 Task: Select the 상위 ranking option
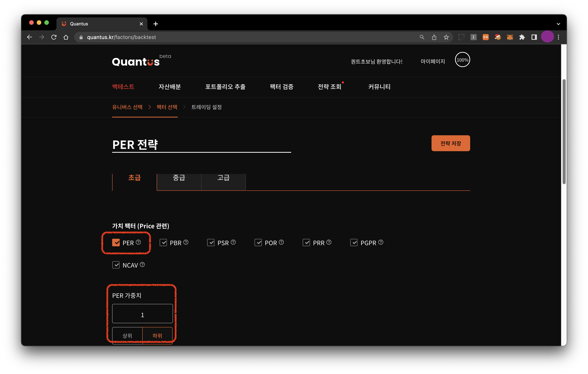click(127, 335)
